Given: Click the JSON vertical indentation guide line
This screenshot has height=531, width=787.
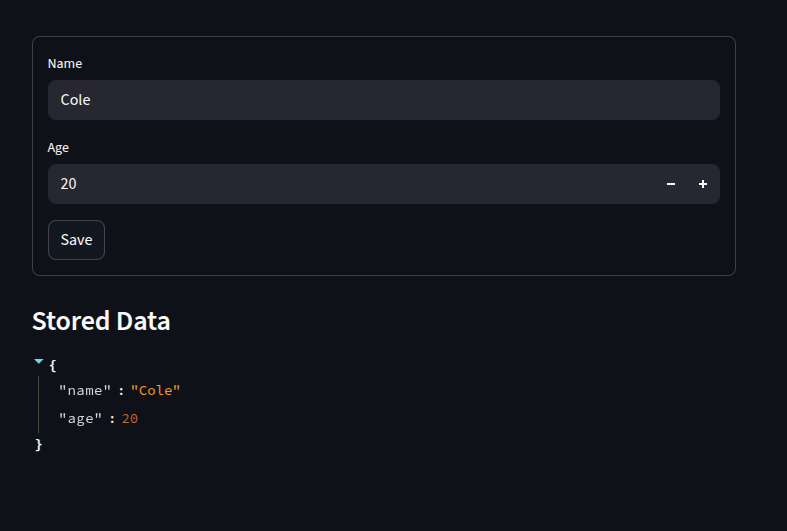Looking at the screenshot, I should point(38,405).
